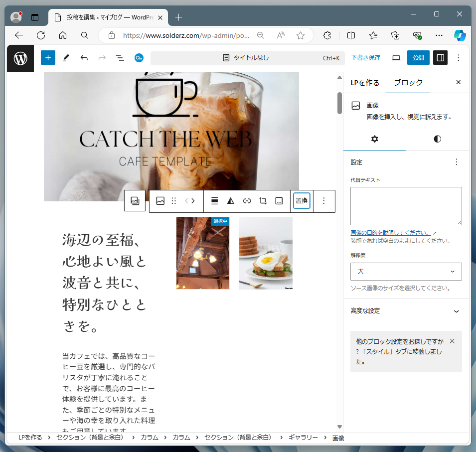The width and height of the screenshot is (476, 452).
Task: Open the 解像度 dropdown showing 大
Action: (x=406, y=272)
